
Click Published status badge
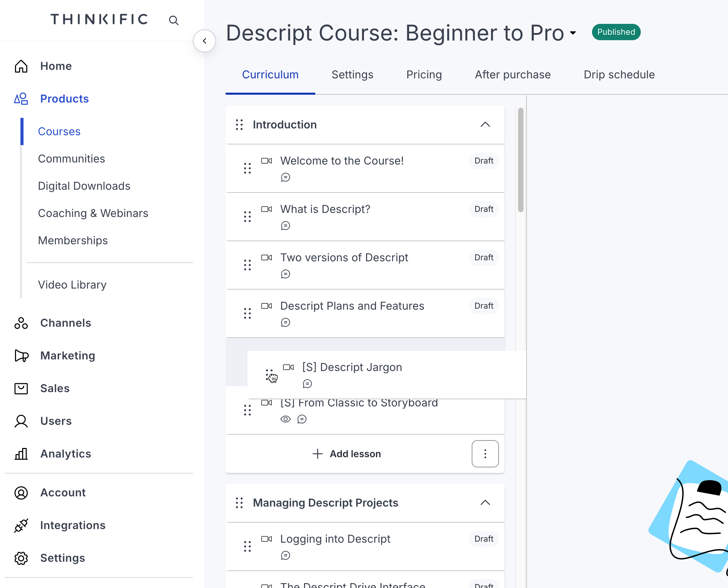[x=616, y=32]
